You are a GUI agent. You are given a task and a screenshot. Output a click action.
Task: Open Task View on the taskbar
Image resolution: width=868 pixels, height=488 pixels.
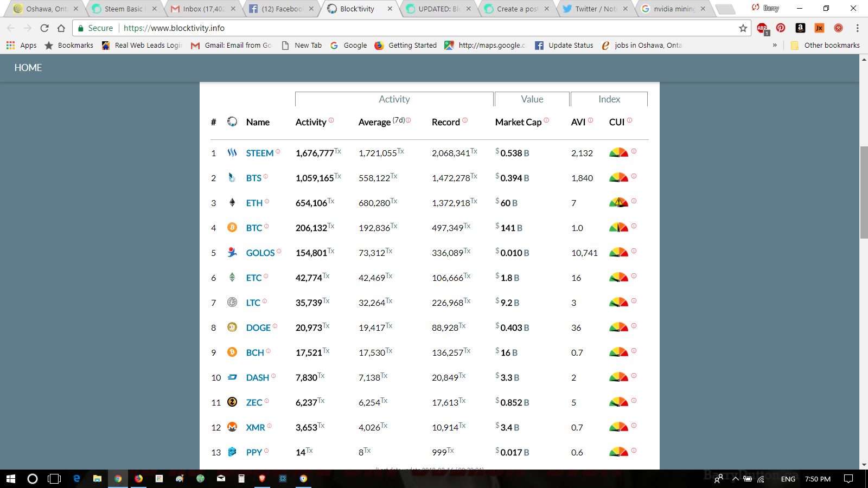pos(54,479)
